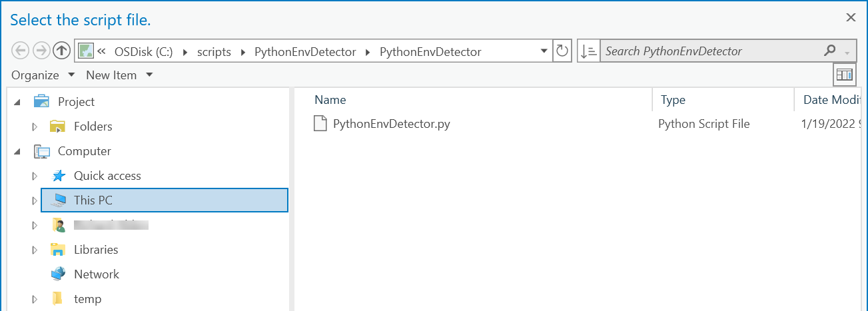Select This PC in the tree
The image size is (868, 311).
tap(93, 200)
